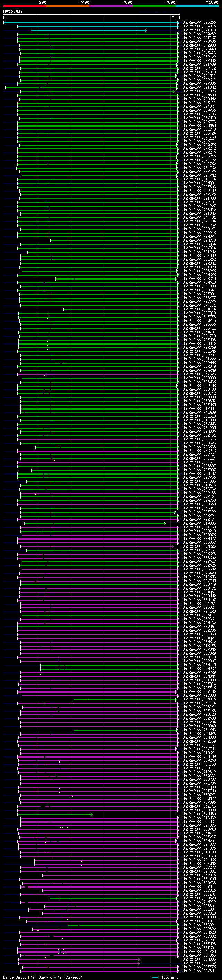Image resolution: width=222 pixels, height=980 pixels.
Task: Select hit label UniRef100_C7YSN1
Action: pyautogui.click(x=199, y=971)
